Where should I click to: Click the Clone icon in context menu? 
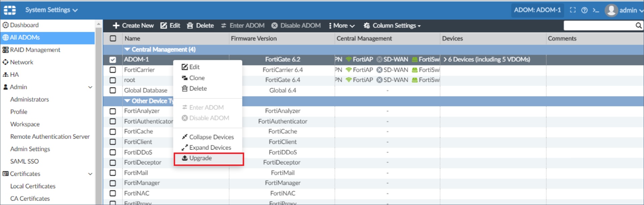(185, 78)
